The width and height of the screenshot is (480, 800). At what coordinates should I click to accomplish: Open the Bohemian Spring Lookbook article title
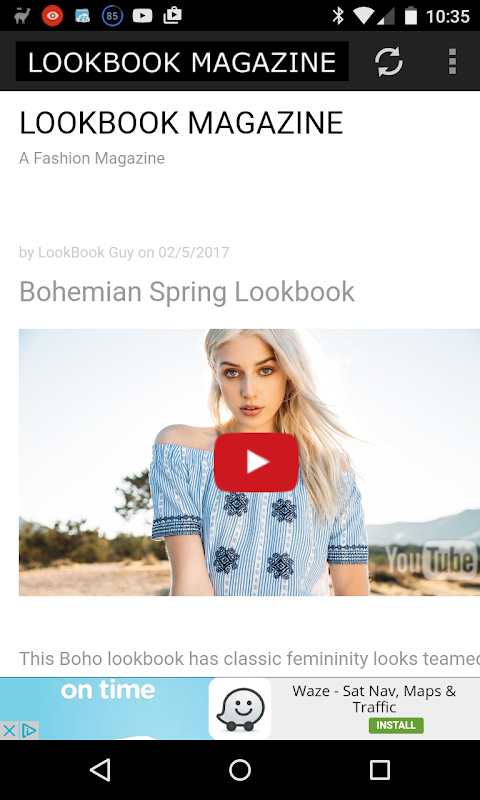tap(187, 292)
